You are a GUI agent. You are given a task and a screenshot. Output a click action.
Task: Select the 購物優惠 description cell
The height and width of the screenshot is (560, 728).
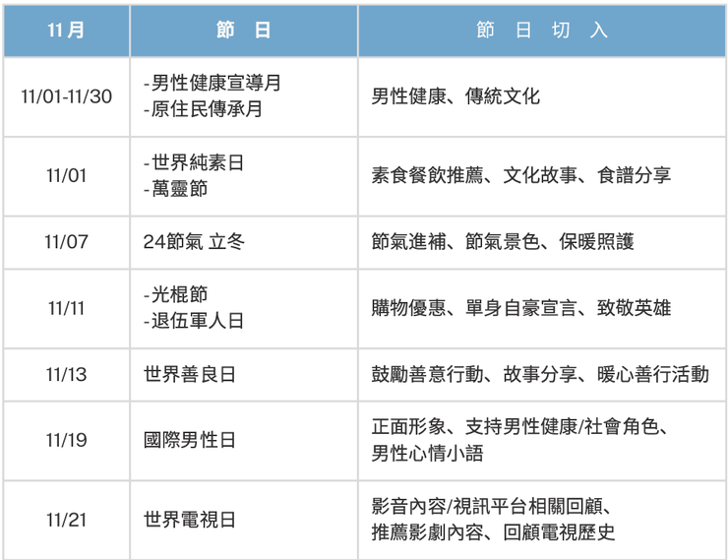521,308
